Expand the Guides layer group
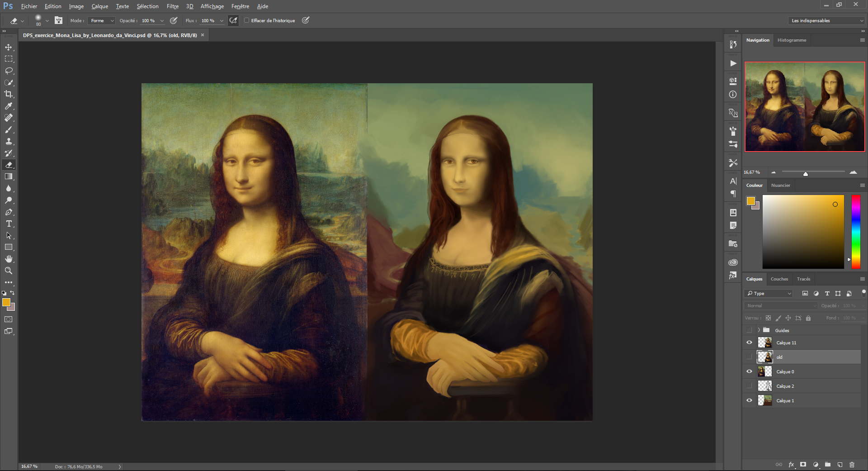 pos(759,330)
